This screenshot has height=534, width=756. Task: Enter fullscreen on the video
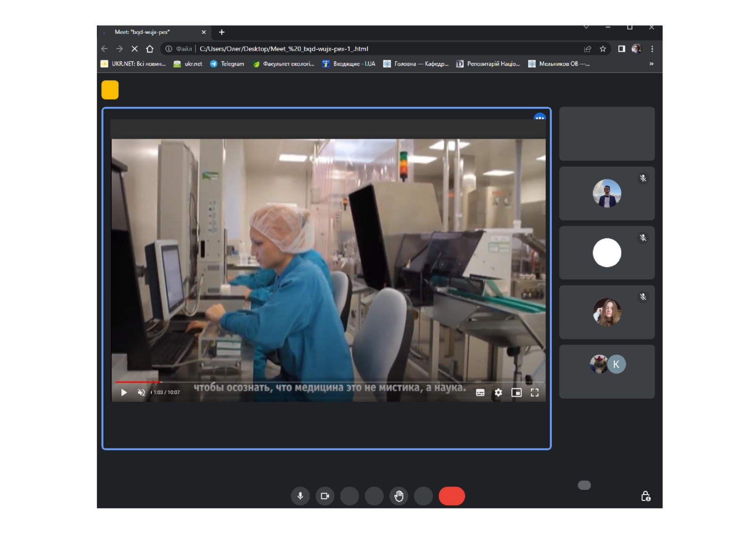click(534, 393)
